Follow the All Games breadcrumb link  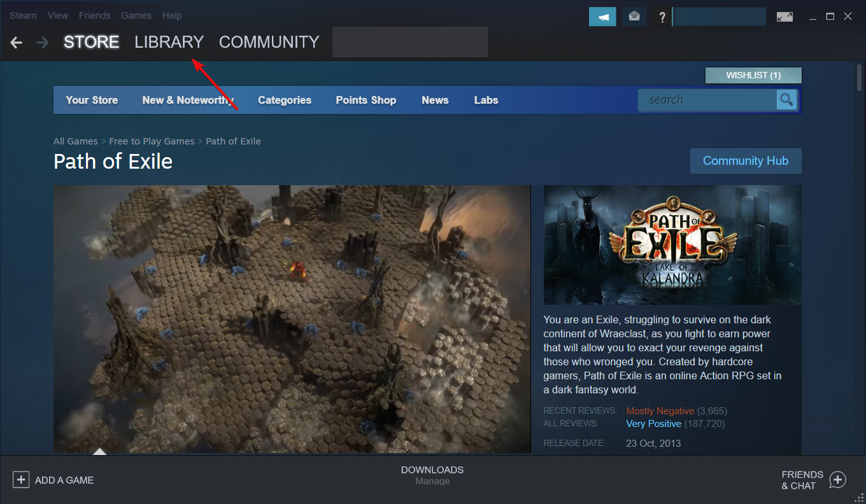coord(76,141)
